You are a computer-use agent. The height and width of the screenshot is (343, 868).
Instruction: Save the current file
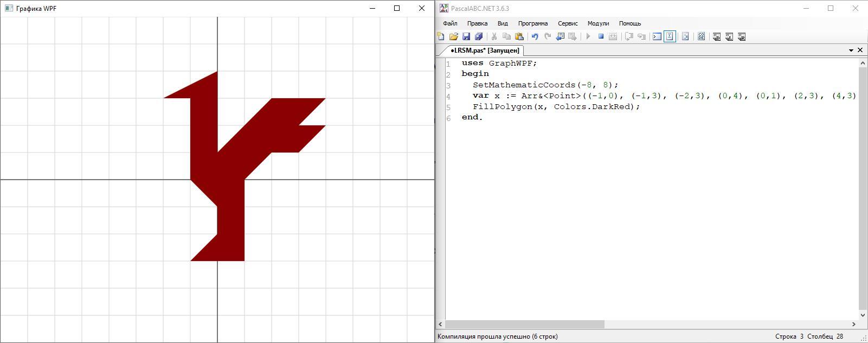[466, 36]
